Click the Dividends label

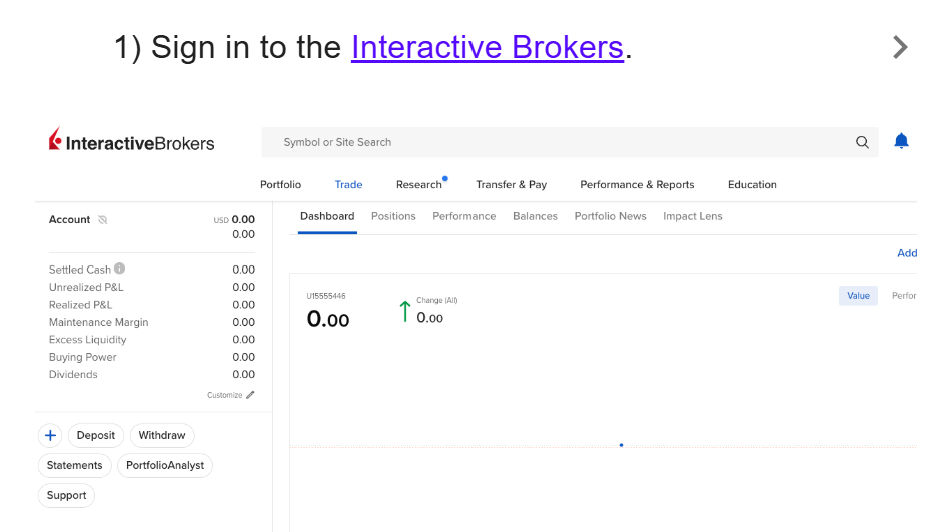[x=73, y=374]
